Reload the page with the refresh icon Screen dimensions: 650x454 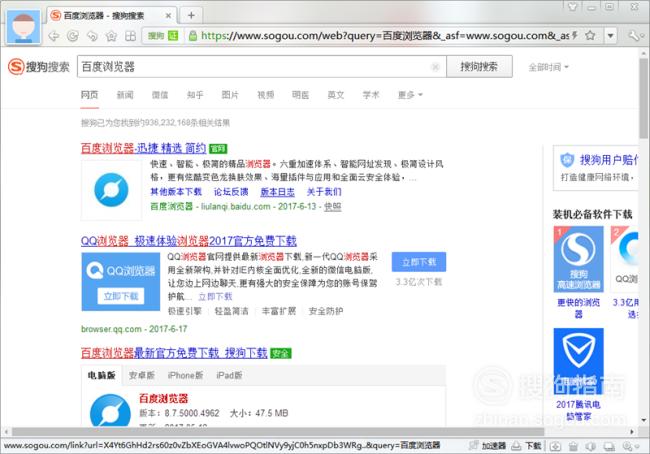[x=73, y=36]
